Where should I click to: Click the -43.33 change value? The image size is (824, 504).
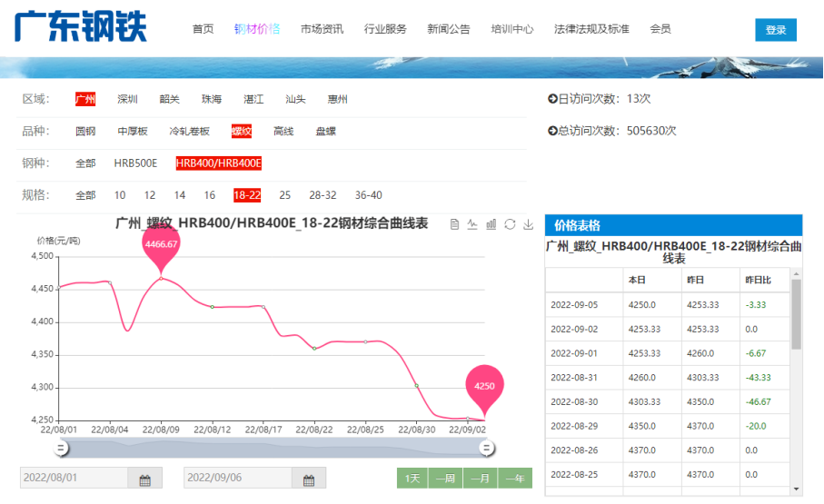(759, 378)
